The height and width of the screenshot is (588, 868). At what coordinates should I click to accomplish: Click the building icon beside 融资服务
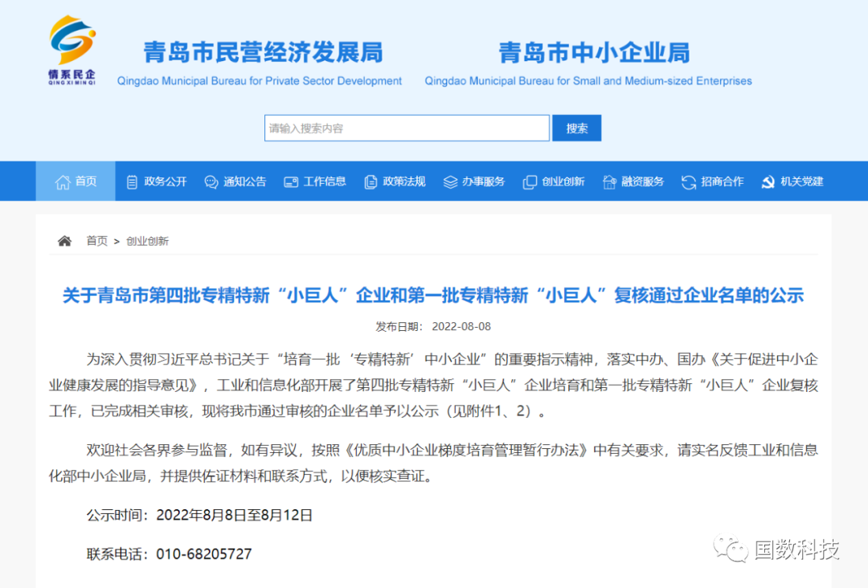click(609, 182)
